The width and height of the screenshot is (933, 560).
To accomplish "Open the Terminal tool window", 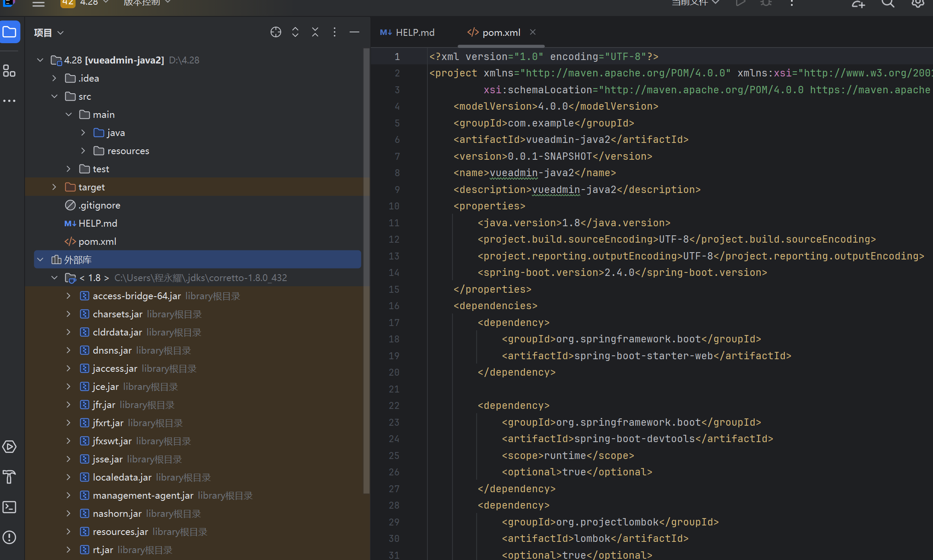I will tap(9, 507).
